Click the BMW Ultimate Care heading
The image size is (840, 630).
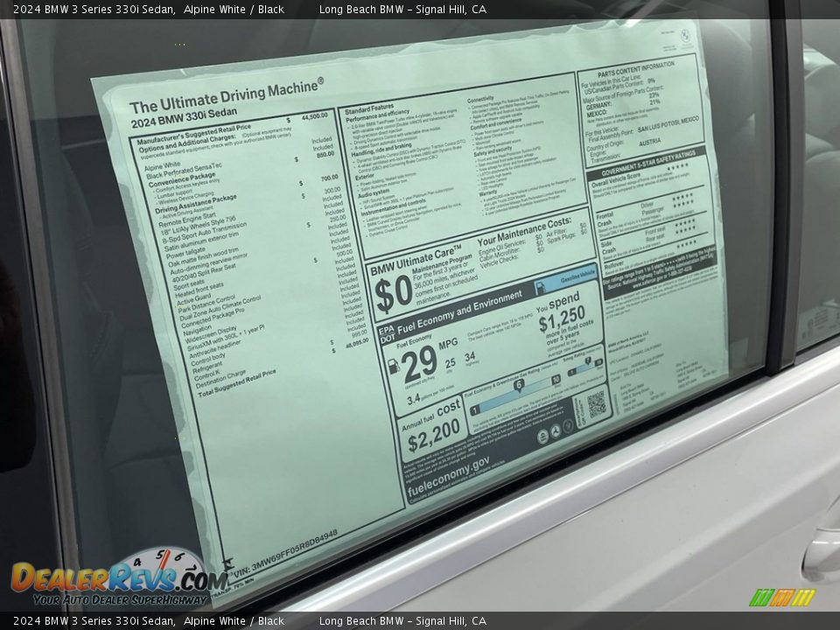(x=416, y=259)
